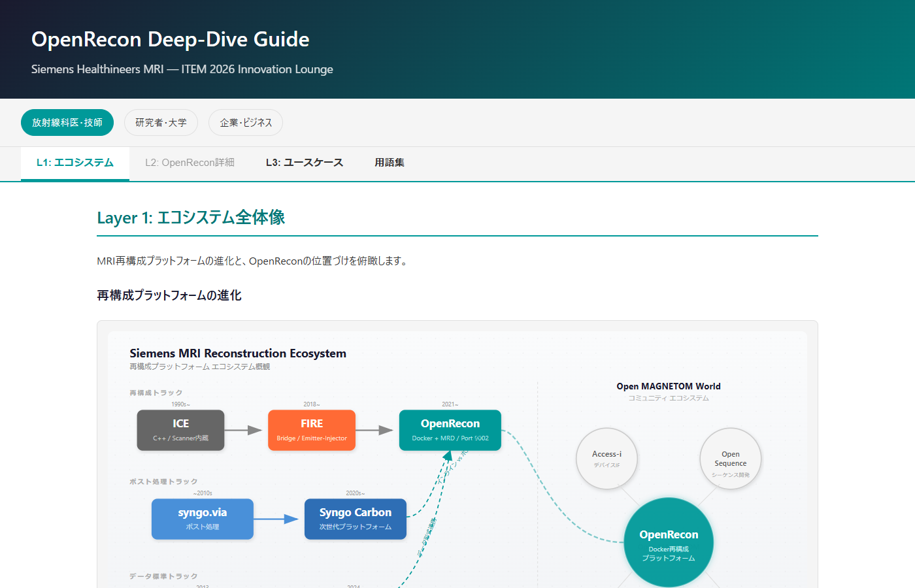The height and width of the screenshot is (588, 915).
Task: Switch audience to 研究者·大学
Action: click(161, 123)
